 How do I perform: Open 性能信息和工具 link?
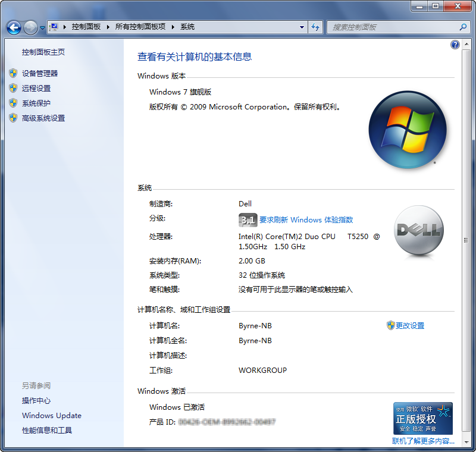[x=47, y=430]
